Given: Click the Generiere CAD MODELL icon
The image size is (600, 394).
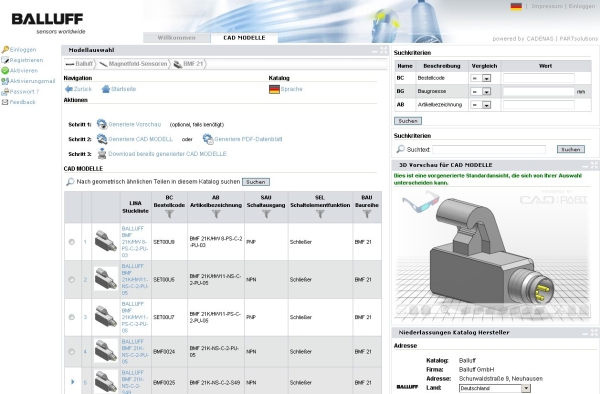Looking at the screenshot, I should (x=102, y=139).
